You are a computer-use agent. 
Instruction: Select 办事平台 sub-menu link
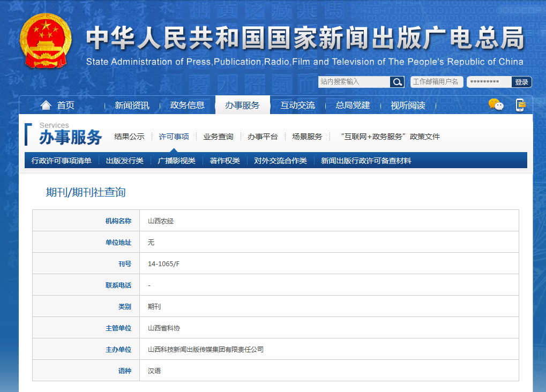click(263, 137)
